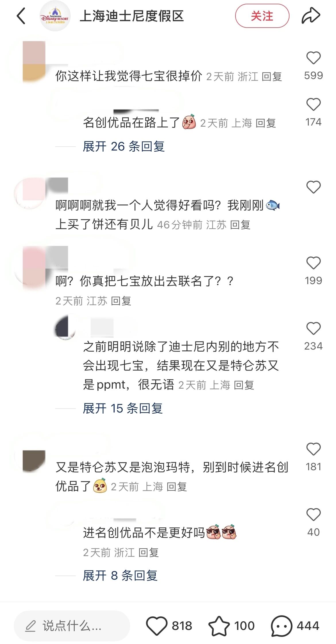
Task: Open comments via bubble icon 444
Action: click(281, 626)
